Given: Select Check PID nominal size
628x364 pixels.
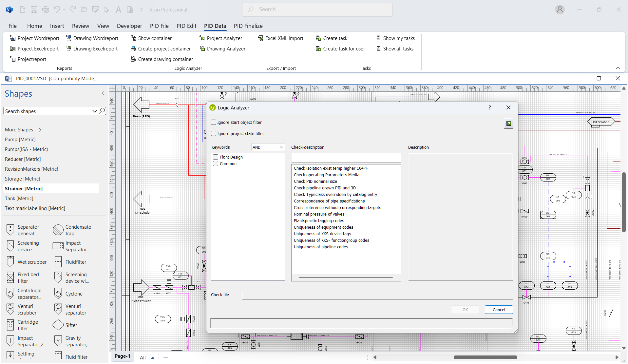Looking at the screenshot, I should point(315,181).
